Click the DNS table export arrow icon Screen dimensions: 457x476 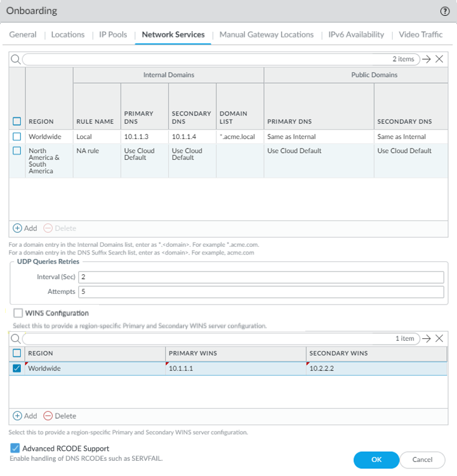coord(427,59)
